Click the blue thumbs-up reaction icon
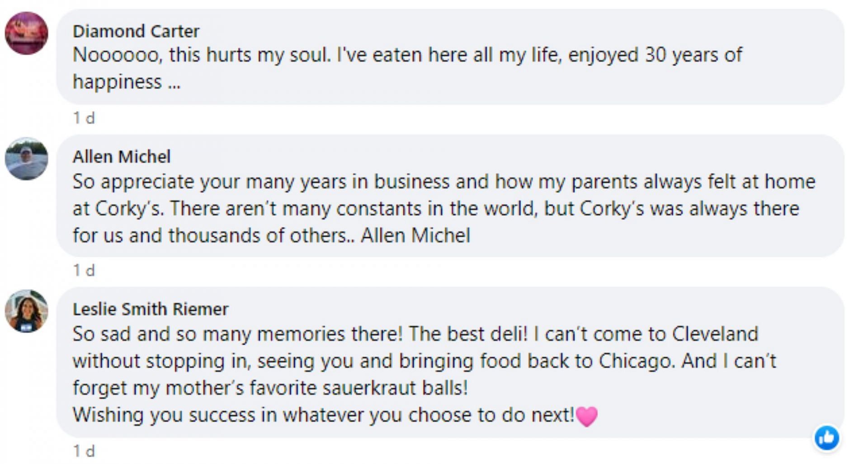 (827, 437)
